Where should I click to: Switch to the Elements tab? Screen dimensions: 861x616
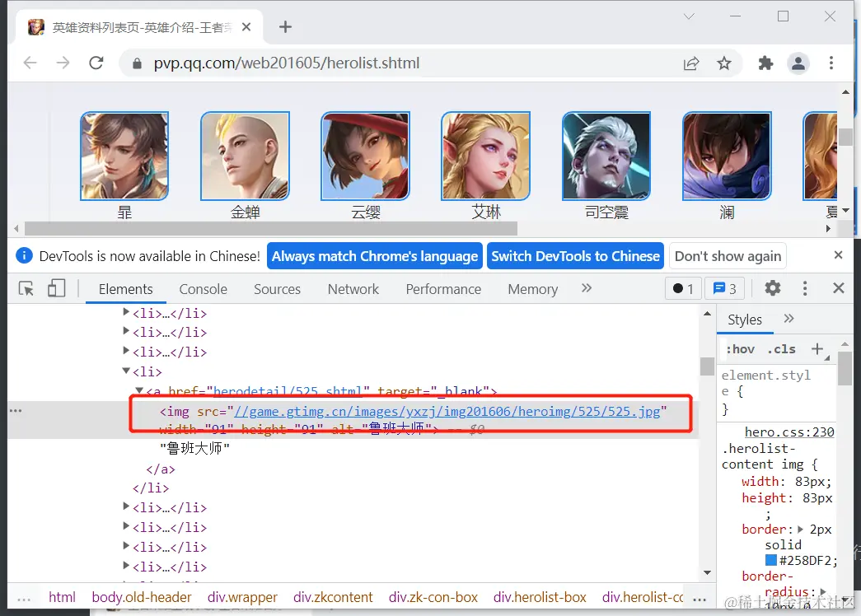(126, 289)
